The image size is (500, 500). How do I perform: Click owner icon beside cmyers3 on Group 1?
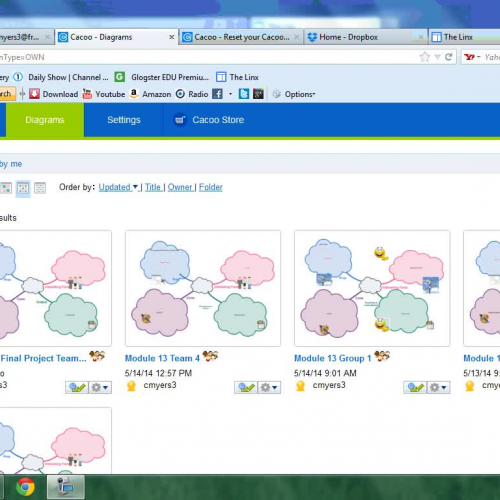300,386
